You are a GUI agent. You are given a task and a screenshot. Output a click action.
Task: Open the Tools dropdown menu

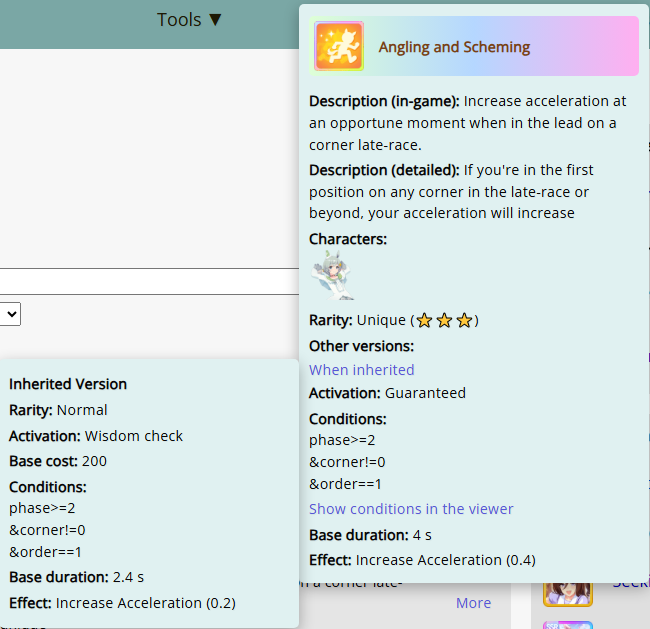(x=189, y=20)
